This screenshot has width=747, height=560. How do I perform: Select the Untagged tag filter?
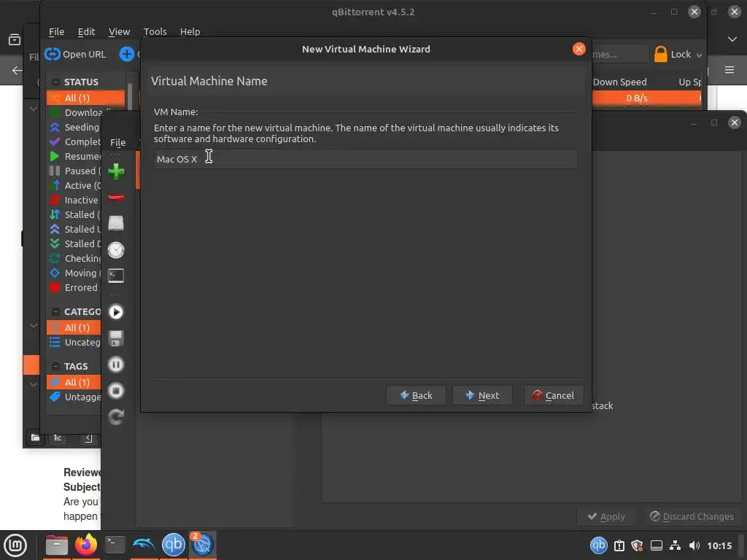pos(75,397)
